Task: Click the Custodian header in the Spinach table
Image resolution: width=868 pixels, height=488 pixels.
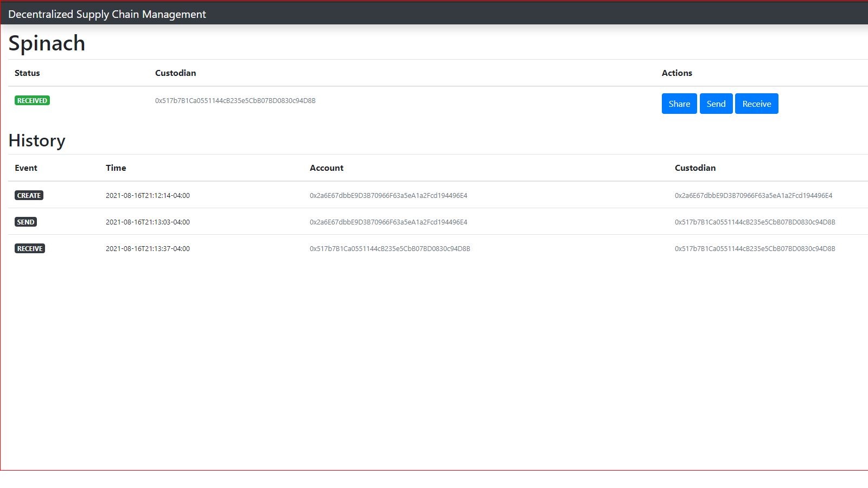Action: click(x=175, y=73)
